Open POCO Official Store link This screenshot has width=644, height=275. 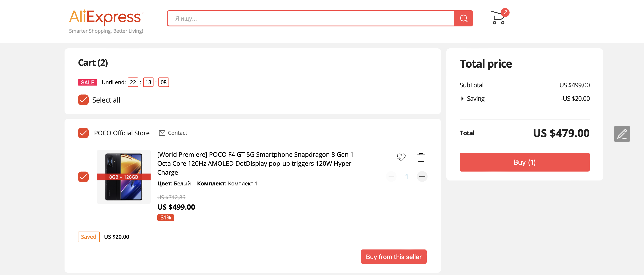[x=122, y=133]
